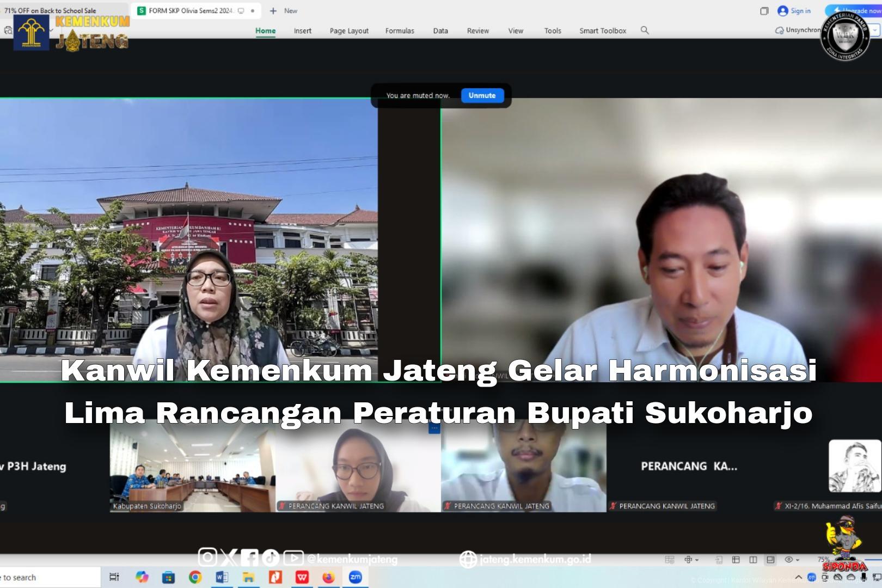Toggle page break preview view icon
The width and height of the screenshot is (882, 588).
(x=753, y=560)
